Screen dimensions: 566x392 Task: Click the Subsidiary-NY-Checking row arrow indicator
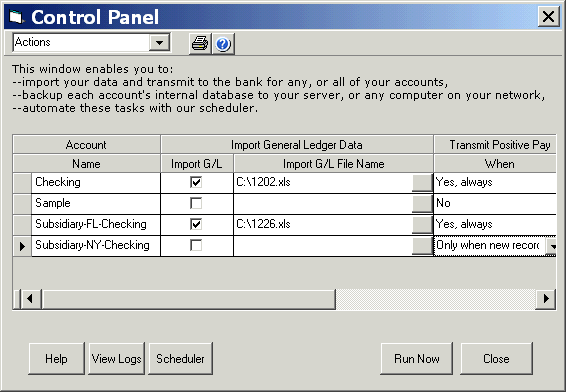point(22,246)
